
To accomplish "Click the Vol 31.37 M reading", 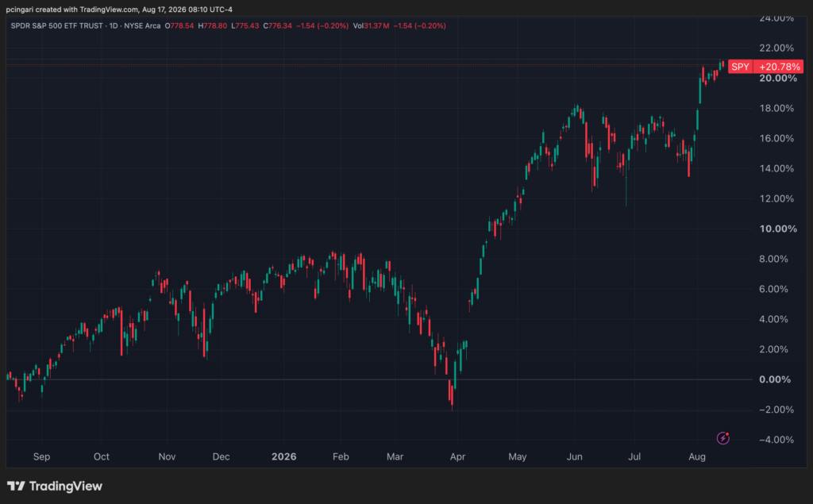I will tap(371, 25).
